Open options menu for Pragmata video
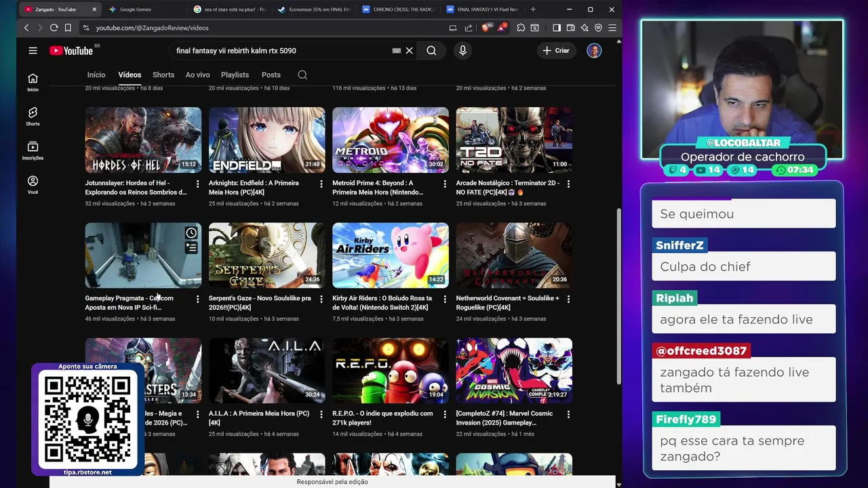The height and width of the screenshot is (488, 868). (198, 299)
